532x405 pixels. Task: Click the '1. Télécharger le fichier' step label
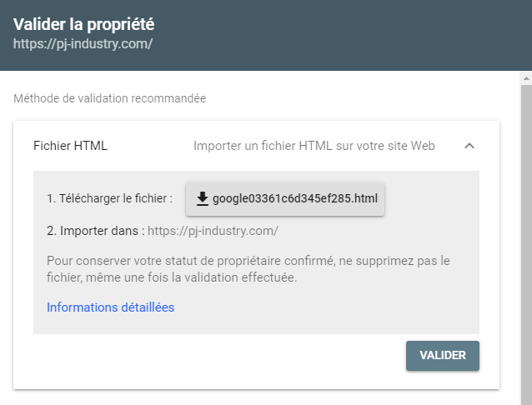109,199
